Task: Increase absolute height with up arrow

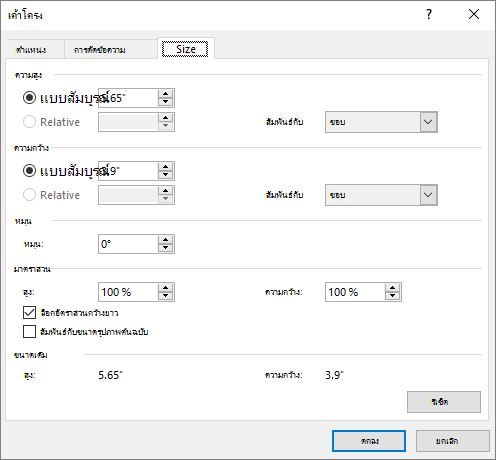Action: coord(165,94)
